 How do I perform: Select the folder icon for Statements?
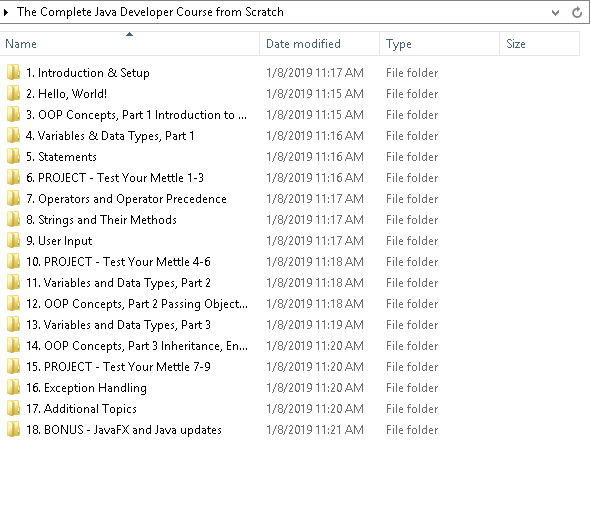tap(13, 156)
